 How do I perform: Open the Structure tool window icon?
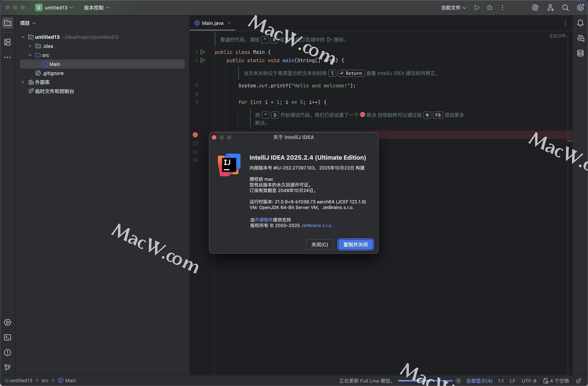pyautogui.click(x=8, y=42)
